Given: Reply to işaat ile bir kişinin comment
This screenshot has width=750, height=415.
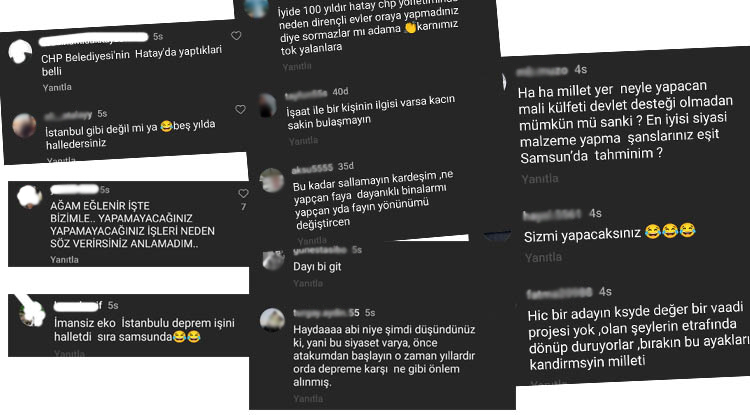Looking at the screenshot, I should pyautogui.click(x=303, y=141).
